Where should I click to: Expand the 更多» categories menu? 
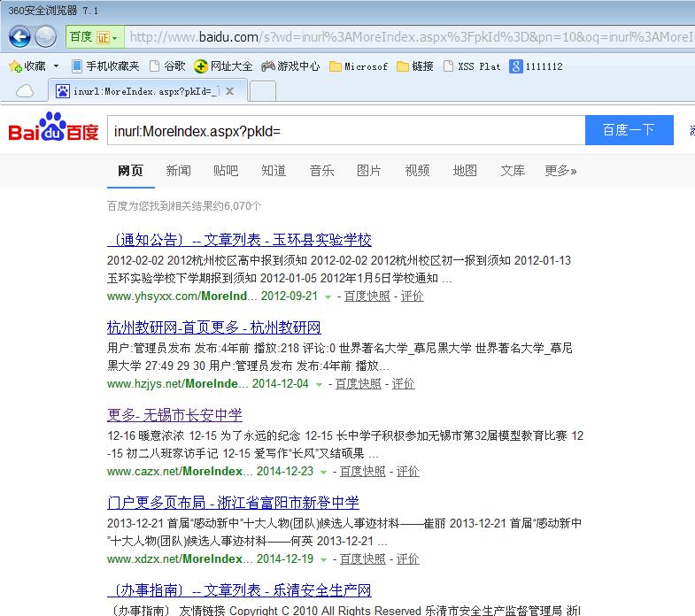click(x=560, y=171)
